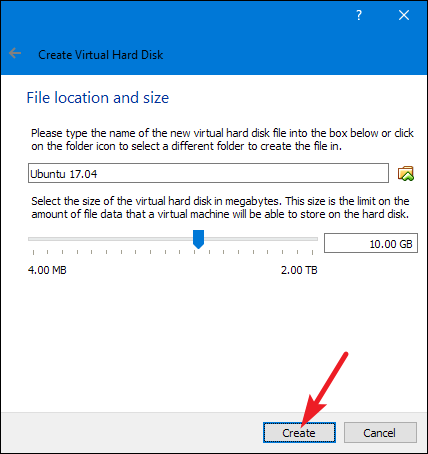
Task: Click the 4.00 MB minimum label
Action: coord(47,270)
